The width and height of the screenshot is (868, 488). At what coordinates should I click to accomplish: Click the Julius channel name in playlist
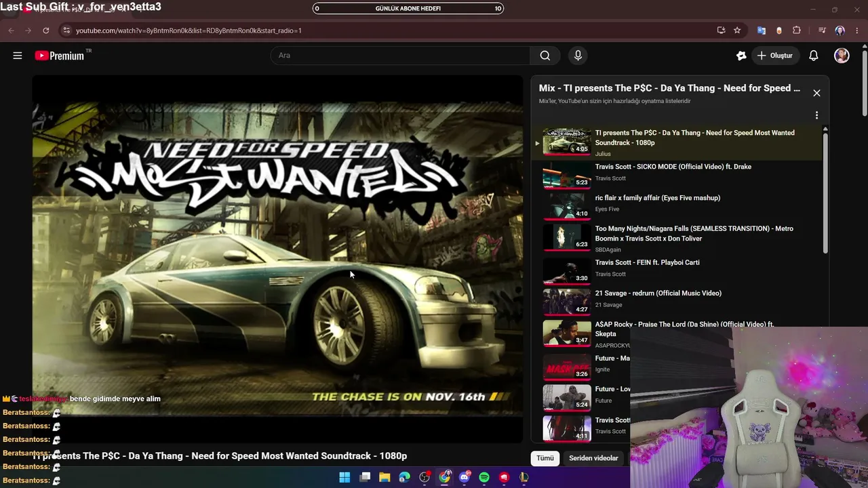tap(603, 154)
